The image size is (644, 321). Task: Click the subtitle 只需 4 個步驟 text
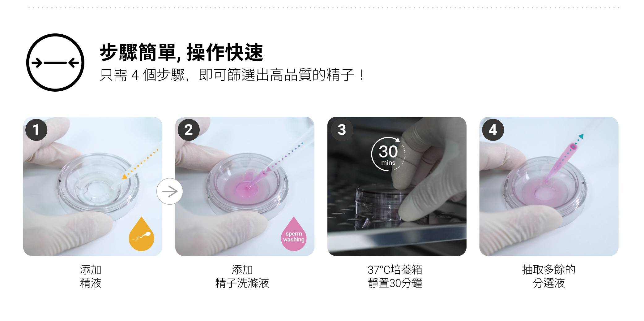(x=232, y=75)
